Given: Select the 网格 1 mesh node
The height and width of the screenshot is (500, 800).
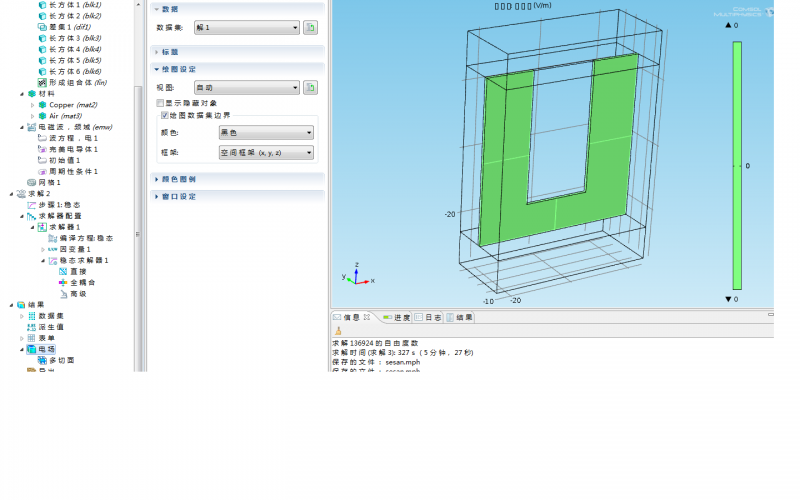Looking at the screenshot, I should click(44, 182).
